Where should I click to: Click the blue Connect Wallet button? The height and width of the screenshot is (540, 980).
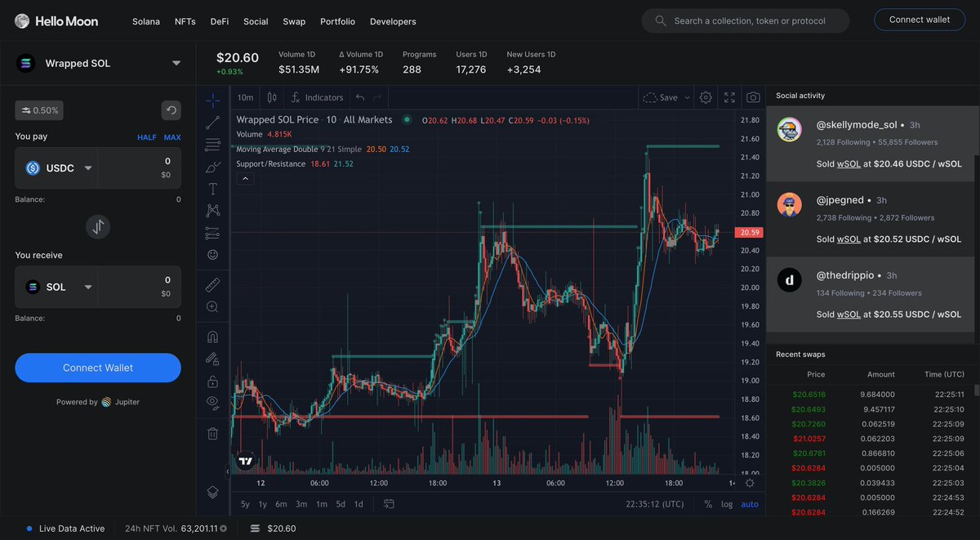(98, 368)
